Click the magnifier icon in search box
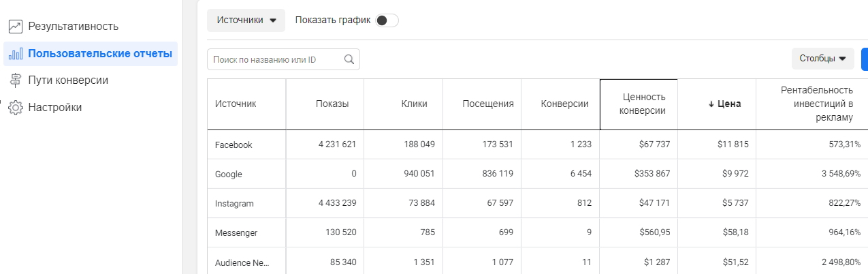The image size is (868, 274). click(349, 59)
